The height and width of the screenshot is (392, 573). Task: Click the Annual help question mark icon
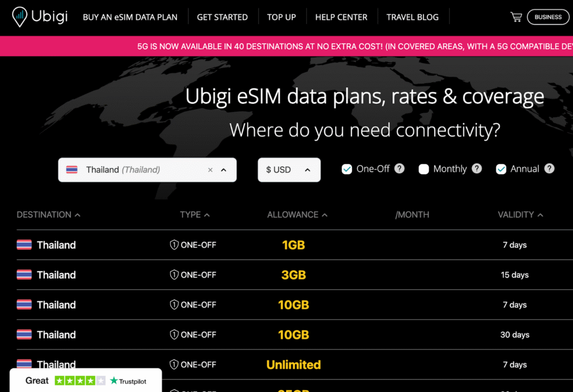point(549,168)
